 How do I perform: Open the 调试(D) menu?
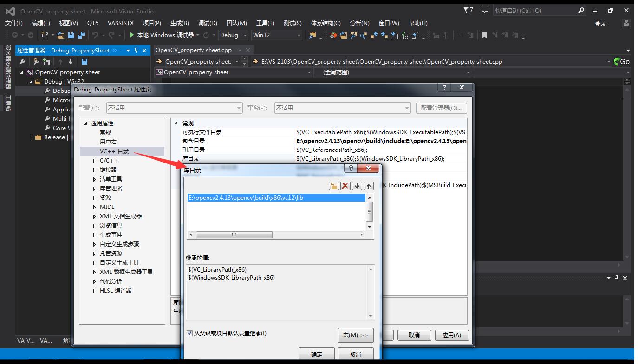(x=208, y=23)
